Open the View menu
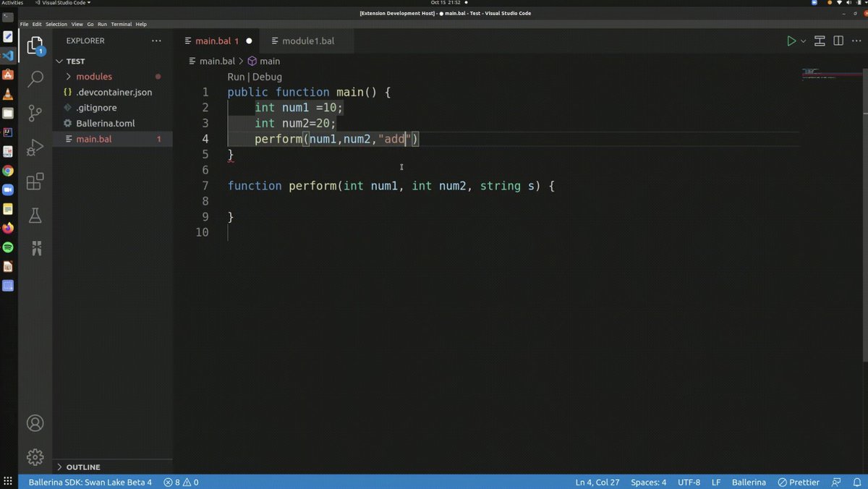Viewport: 868px width, 489px height. [x=77, y=24]
